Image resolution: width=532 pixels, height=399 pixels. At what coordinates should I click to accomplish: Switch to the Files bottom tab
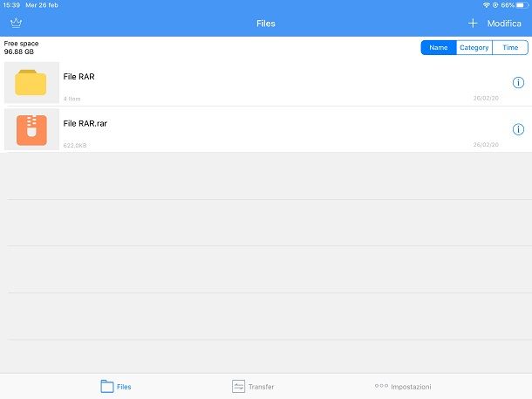click(x=116, y=387)
